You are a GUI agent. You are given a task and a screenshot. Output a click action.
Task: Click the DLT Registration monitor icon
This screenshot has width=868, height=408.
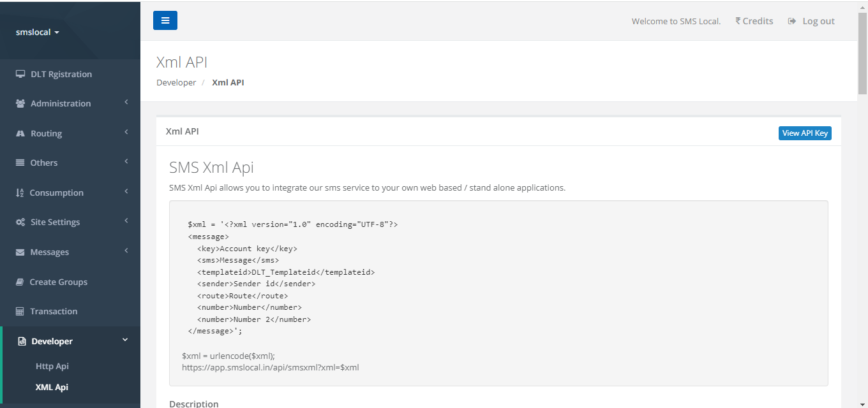click(x=19, y=73)
